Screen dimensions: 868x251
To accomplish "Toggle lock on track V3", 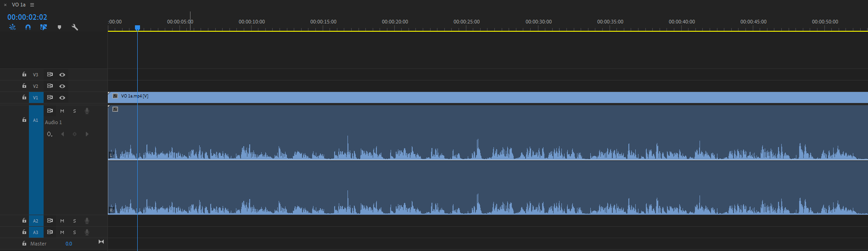I will [24, 74].
